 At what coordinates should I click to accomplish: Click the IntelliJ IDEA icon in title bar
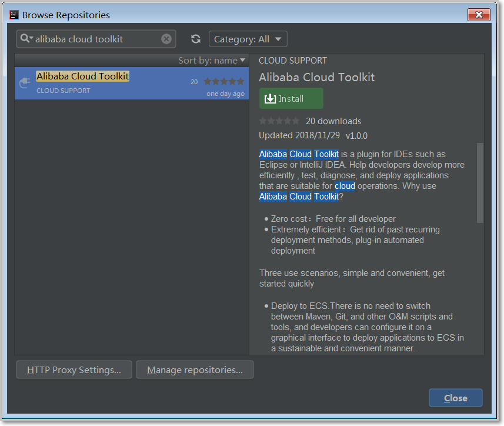tap(14, 14)
